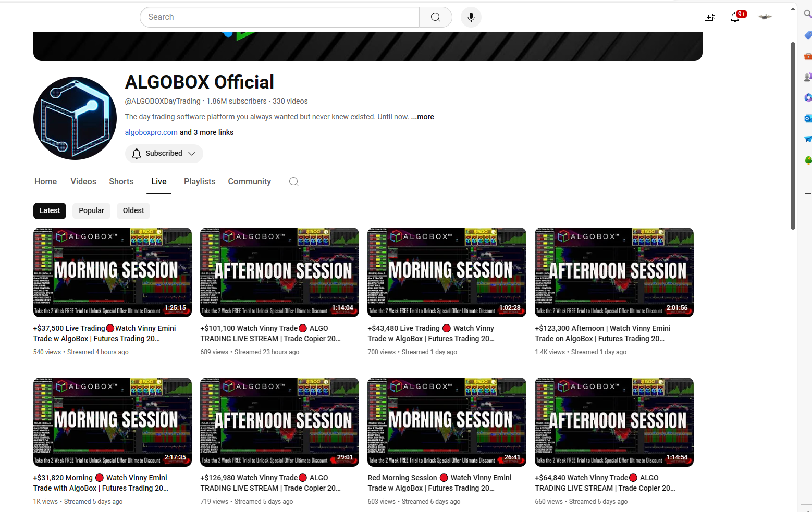The image size is (812, 512).
Task: Start voice search with the microphone icon
Action: pos(471,17)
